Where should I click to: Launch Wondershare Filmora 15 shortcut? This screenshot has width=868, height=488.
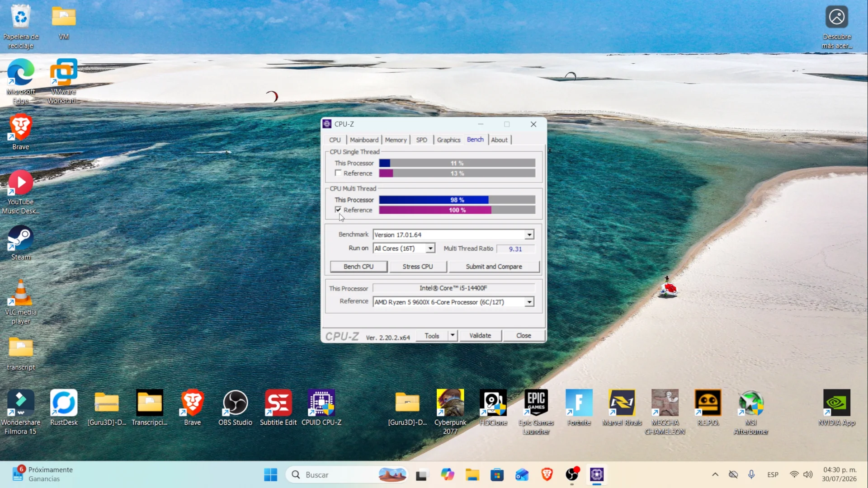(x=21, y=412)
